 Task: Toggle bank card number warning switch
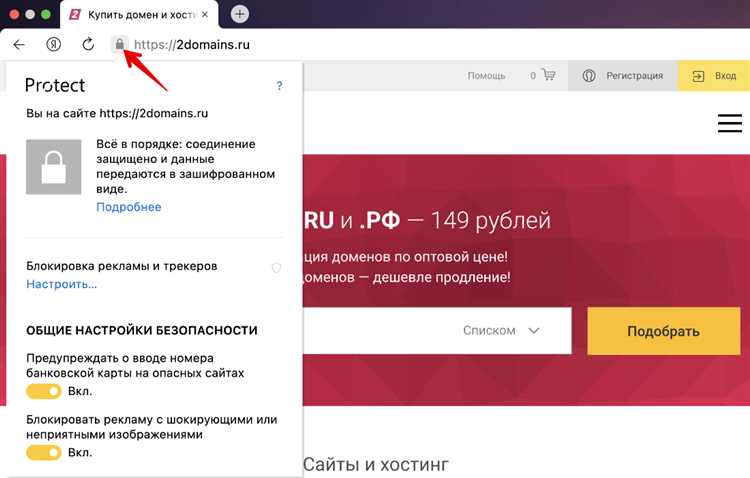(x=44, y=391)
